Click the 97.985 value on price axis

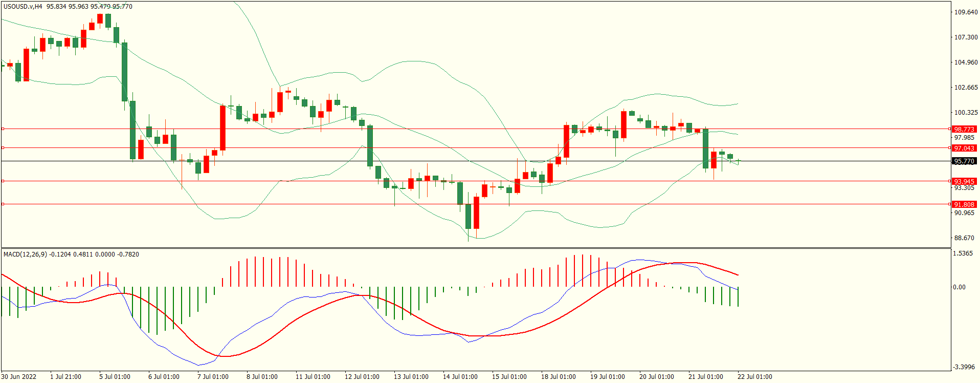[x=965, y=138]
